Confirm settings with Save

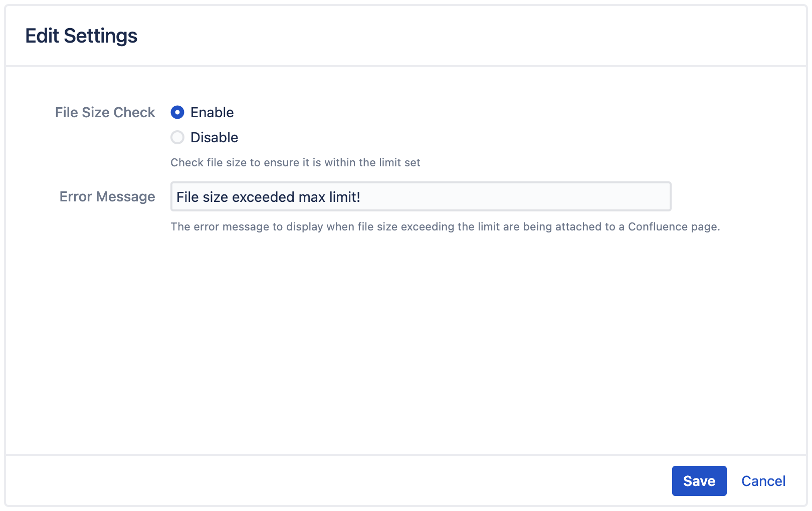699,480
